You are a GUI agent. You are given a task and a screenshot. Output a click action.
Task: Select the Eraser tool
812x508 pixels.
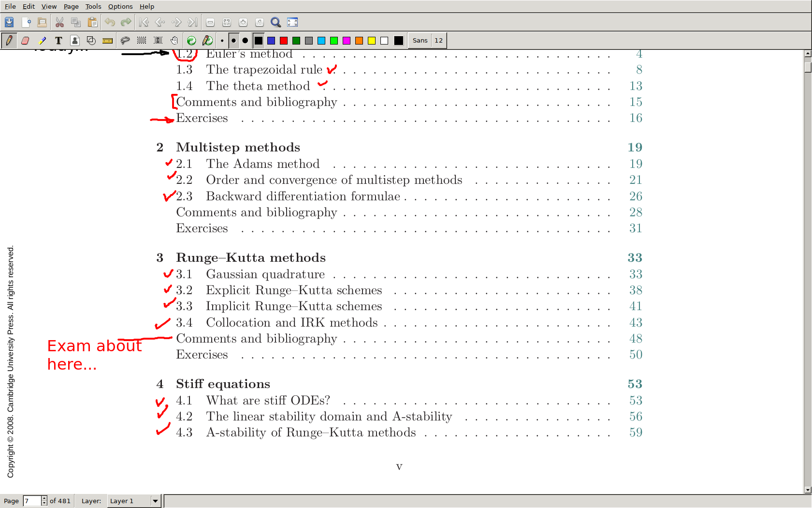[x=26, y=41]
